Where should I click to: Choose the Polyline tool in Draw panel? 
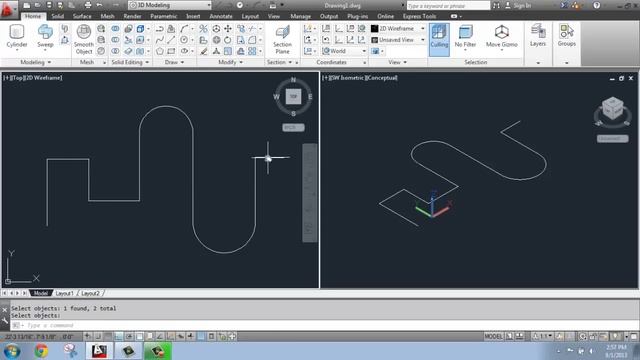tap(160, 29)
